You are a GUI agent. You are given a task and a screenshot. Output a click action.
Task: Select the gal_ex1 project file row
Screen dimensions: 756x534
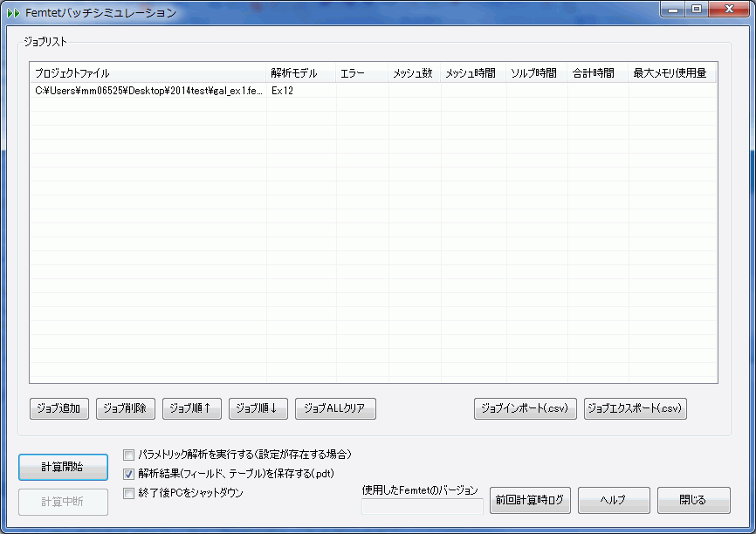coord(148,91)
